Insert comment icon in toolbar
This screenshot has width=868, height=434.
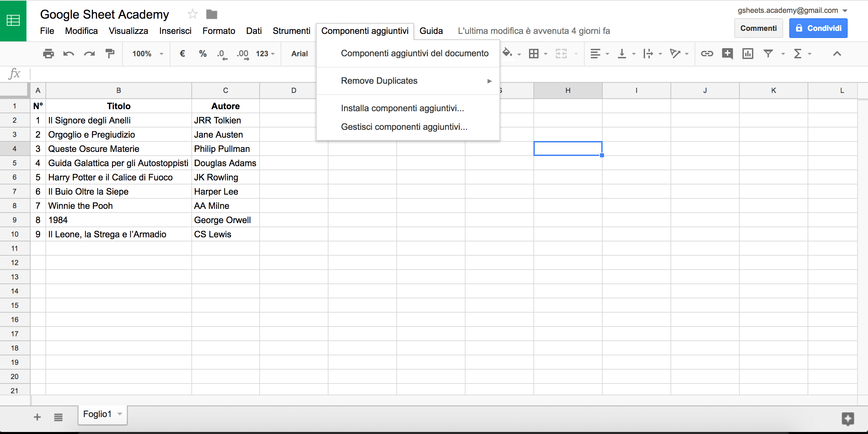(x=727, y=54)
